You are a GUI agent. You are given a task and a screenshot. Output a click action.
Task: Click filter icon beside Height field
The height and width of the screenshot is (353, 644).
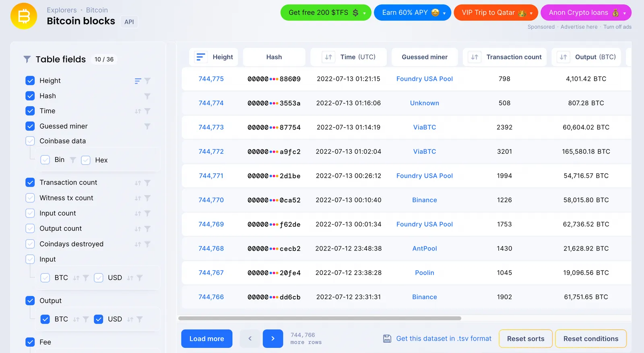tap(147, 81)
